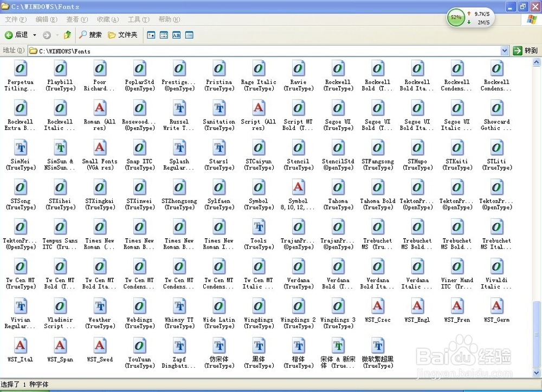Open the Sanitation (TrueType) font
The height and width of the screenshot is (392, 542).
tap(219, 108)
